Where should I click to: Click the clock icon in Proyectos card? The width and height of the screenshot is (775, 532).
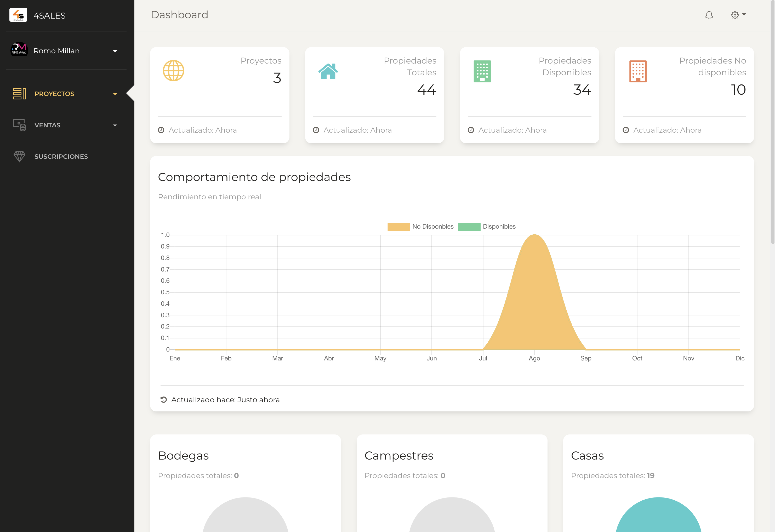pos(161,130)
